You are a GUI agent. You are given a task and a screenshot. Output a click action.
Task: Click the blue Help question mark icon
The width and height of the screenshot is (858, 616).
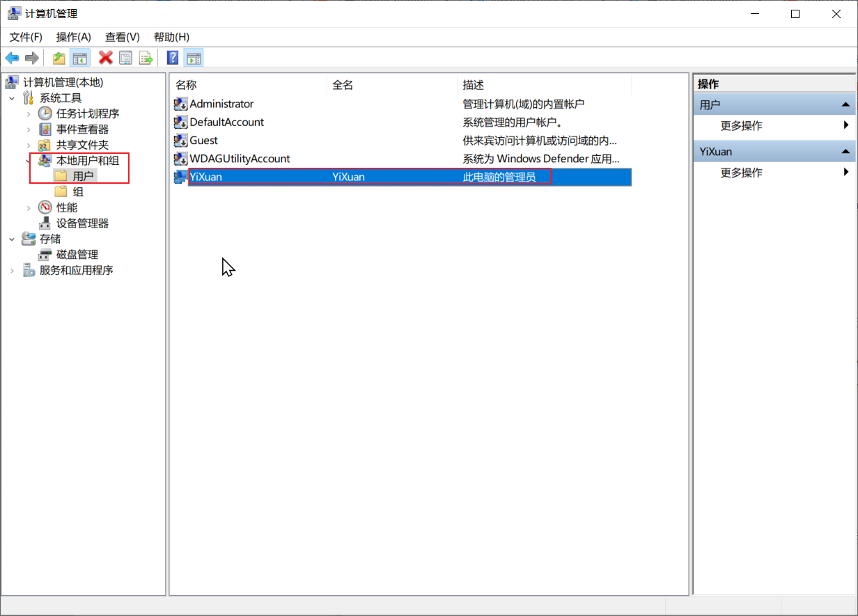coord(173,58)
